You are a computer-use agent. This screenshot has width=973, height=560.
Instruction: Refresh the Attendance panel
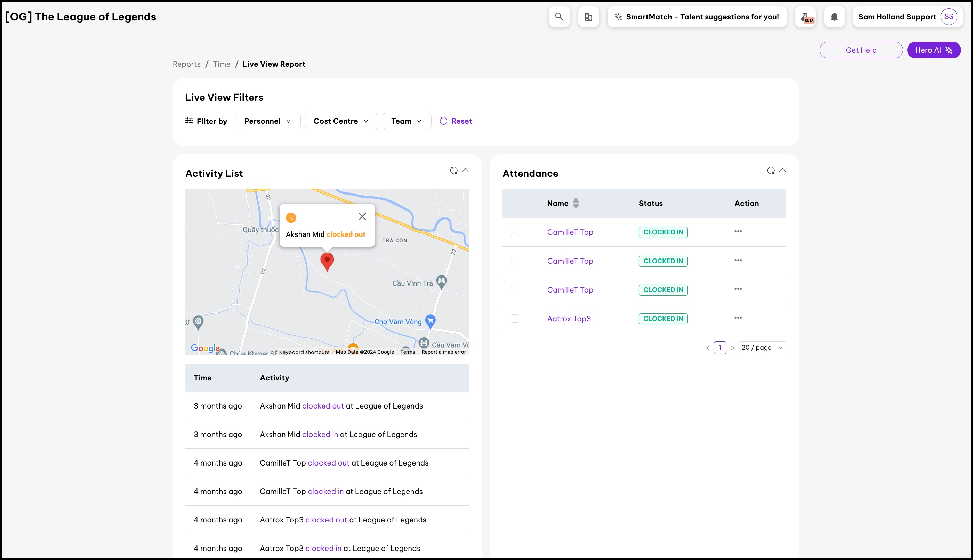tap(771, 170)
